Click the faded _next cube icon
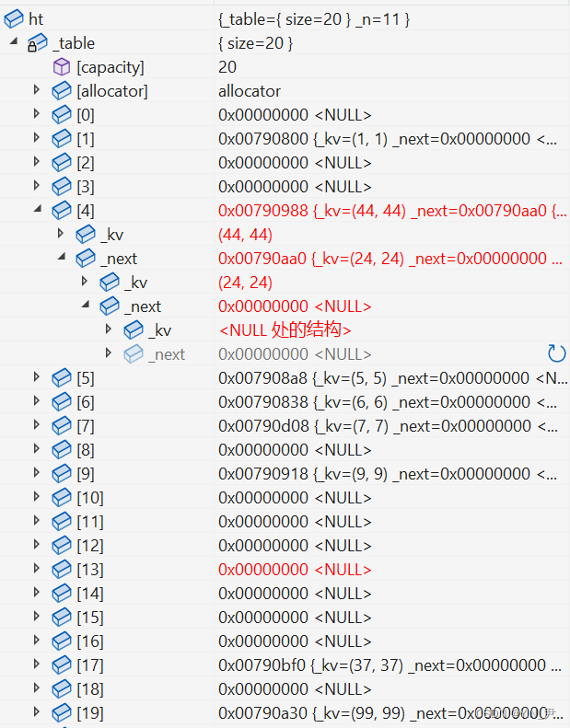 134,354
